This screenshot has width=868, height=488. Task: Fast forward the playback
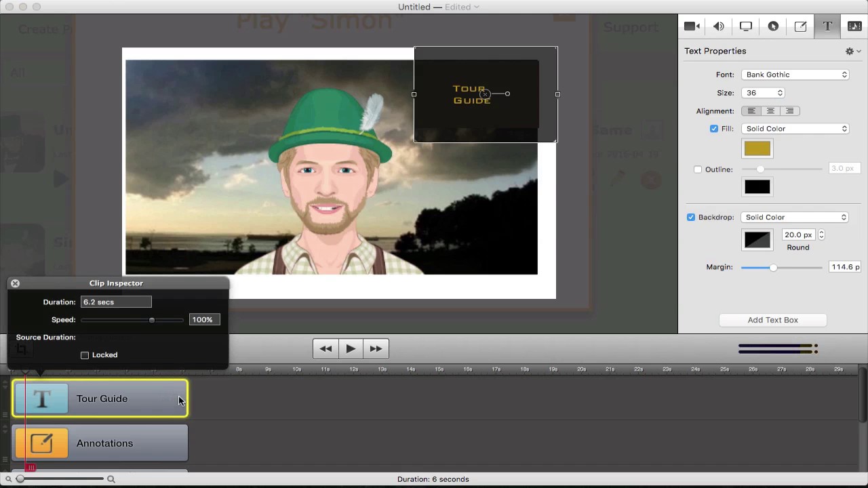tap(376, 348)
